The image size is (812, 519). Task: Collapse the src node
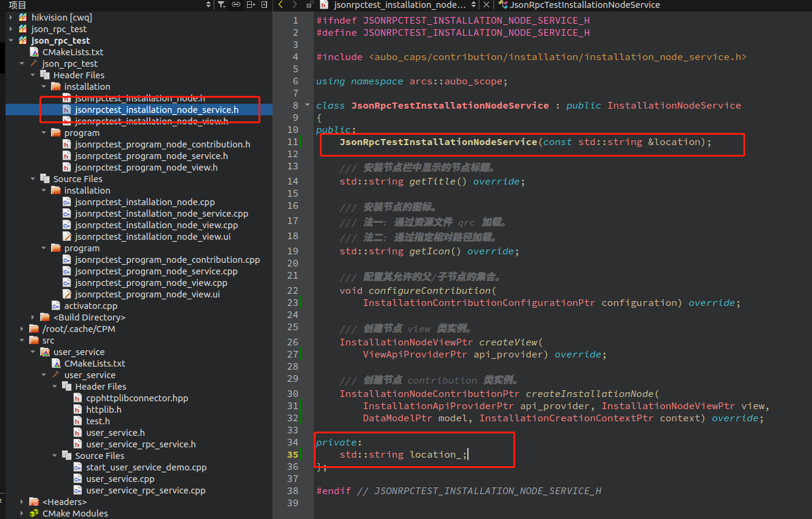22,341
